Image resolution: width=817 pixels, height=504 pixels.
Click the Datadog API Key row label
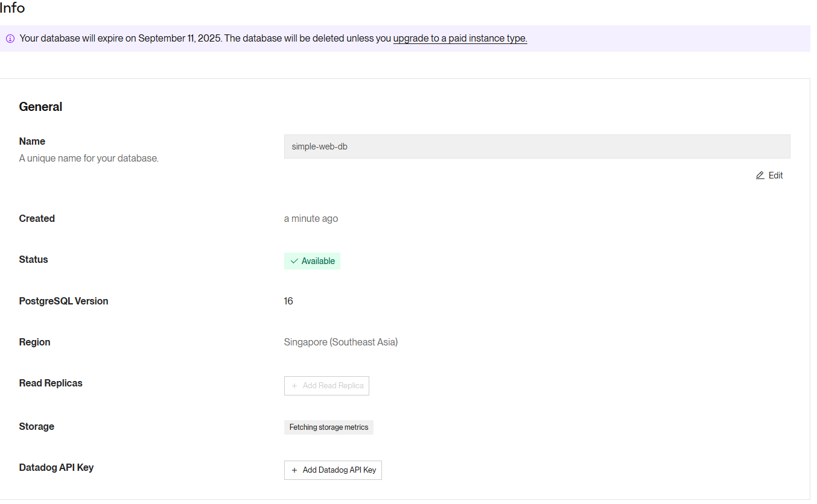(56, 467)
